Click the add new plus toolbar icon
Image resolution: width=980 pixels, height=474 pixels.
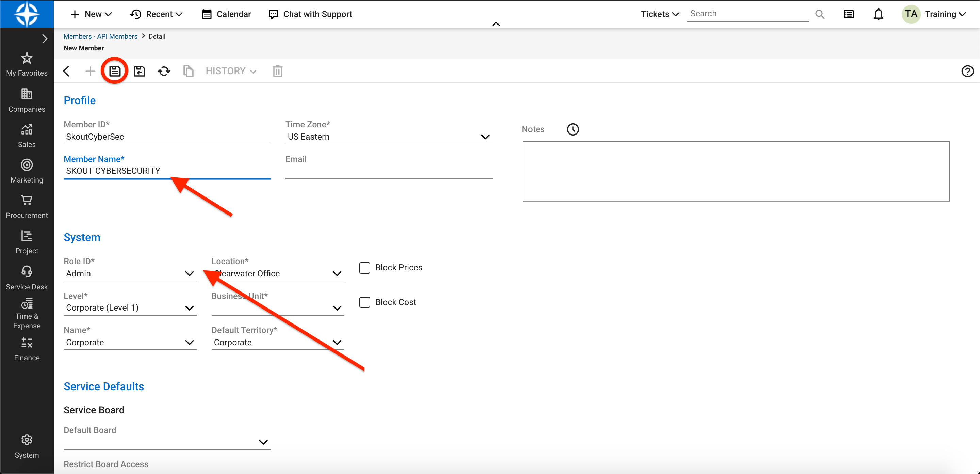pyautogui.click(x=90, y=71)
